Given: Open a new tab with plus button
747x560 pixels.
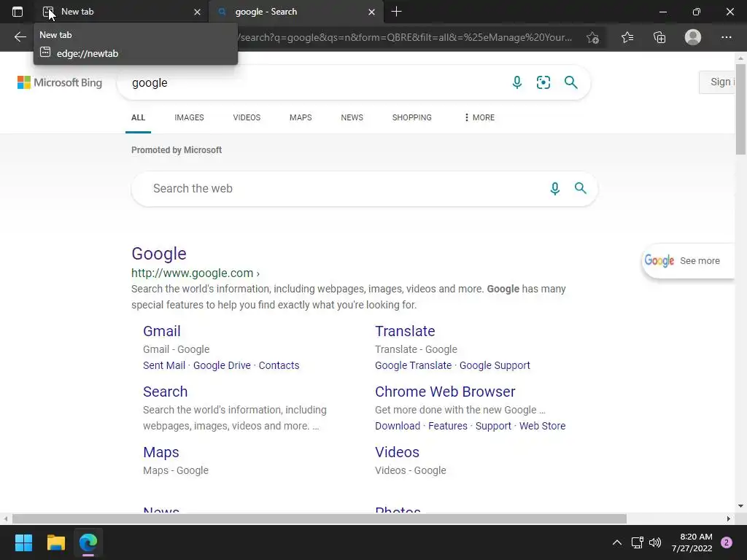Looking at the screenshot, I should [396, 12].
